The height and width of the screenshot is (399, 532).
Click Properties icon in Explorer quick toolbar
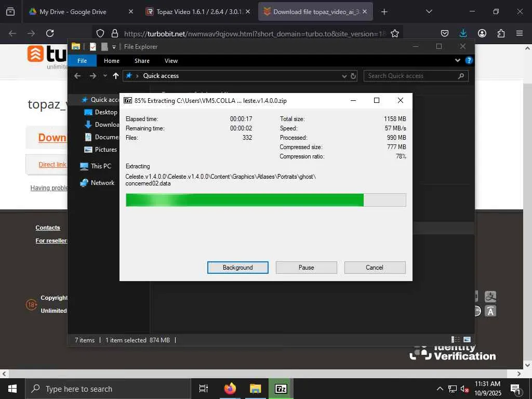(93, 46)
